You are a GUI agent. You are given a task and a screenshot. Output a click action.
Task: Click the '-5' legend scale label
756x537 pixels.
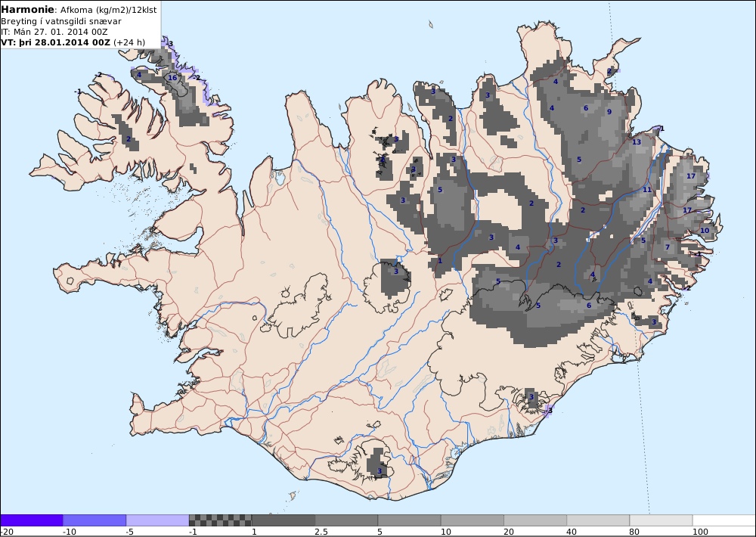click(130, 532)
